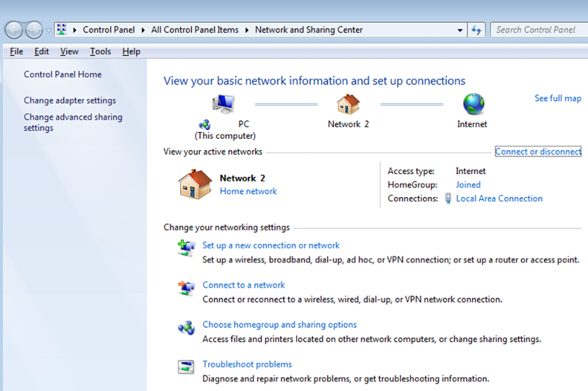
Task: Open the Help menu
Action: point(132,51)
